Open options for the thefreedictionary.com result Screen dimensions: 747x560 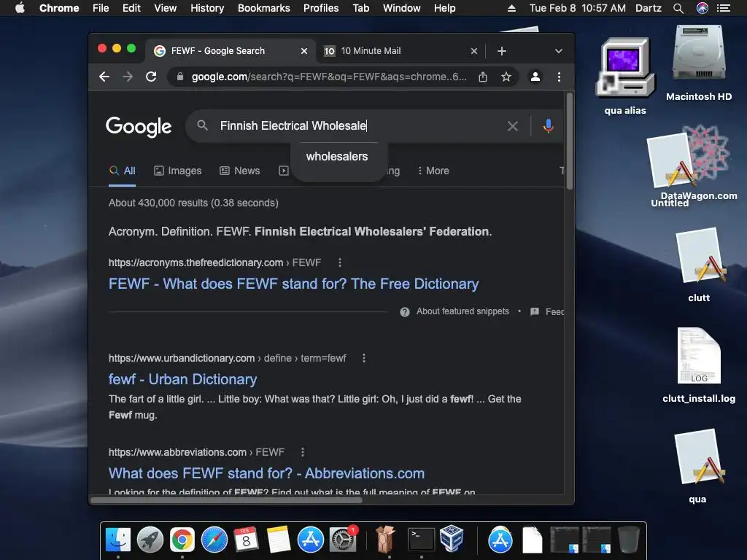click(340, 262)
